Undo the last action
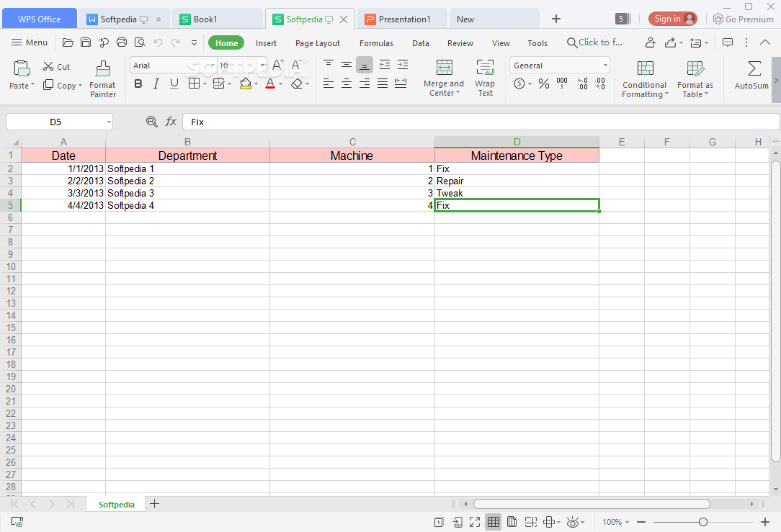 [x=158, y=42]
